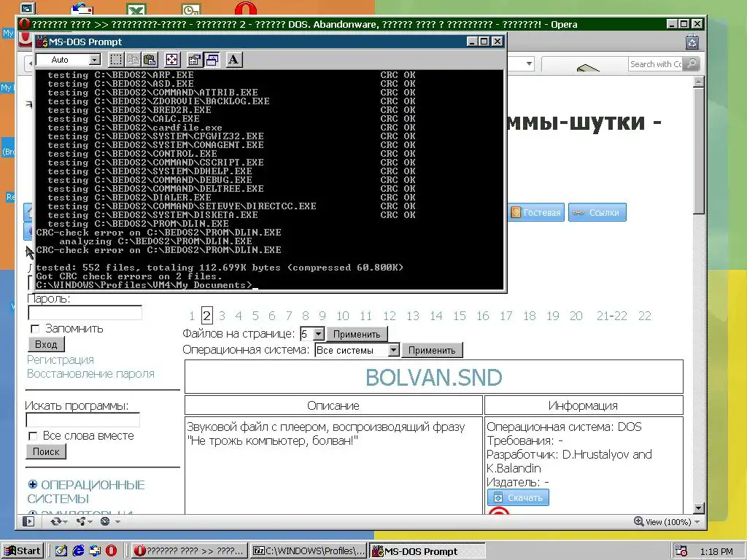Click the Opera page vertical scrollbar thumb
The height and width of the screenshot is (560, 747).
click(698, 150)
